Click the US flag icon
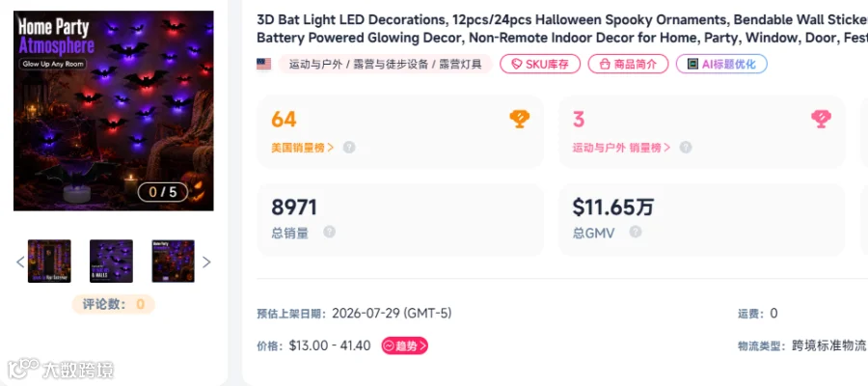Image resolution: width=868 pixels, height=386 pixels. (263, 65)
